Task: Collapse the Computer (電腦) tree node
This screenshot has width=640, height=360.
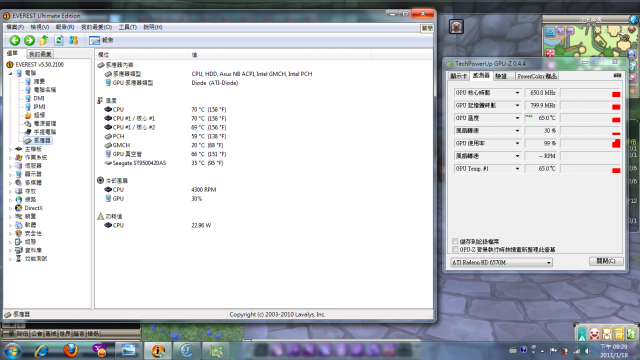Action: click(11, 73)
